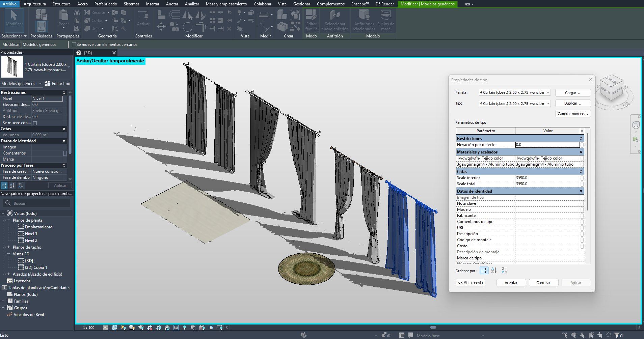Choose the Offset tool icon
Screen dimensions: 644x339
174,15
